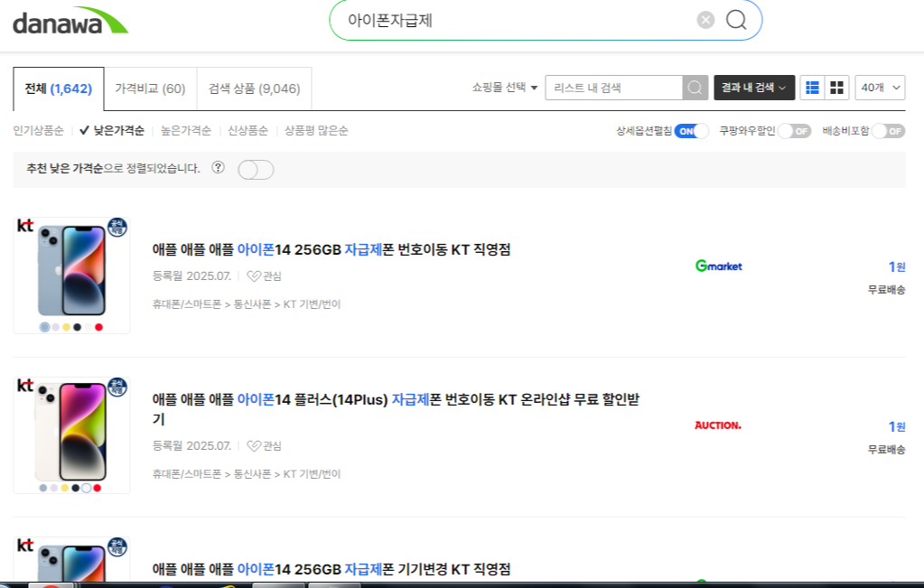The height and width of the screenshot is (588, 924).
Task: Click 무료배송 text on the Gmarket row
Action: (x=886, y=290)
